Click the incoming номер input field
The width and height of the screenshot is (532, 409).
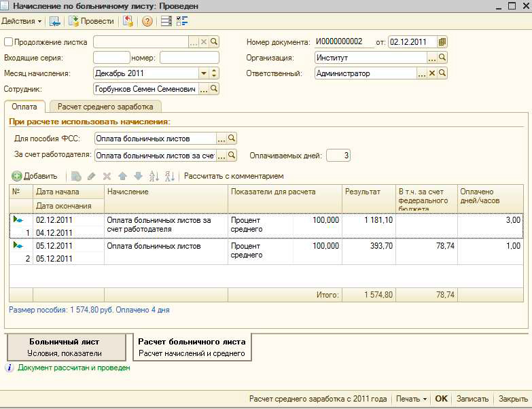tap(190, 58)
